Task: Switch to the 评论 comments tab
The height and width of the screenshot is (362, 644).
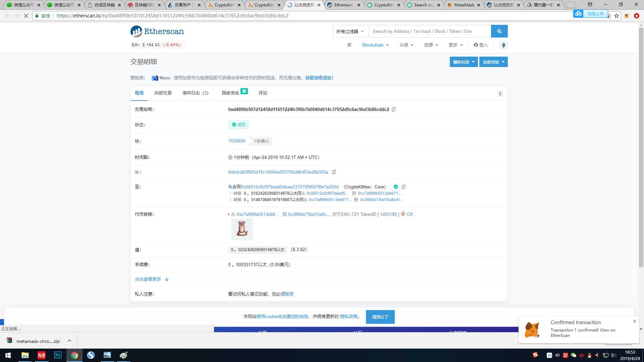Action: pyautogui.click(x=263, y=93)
